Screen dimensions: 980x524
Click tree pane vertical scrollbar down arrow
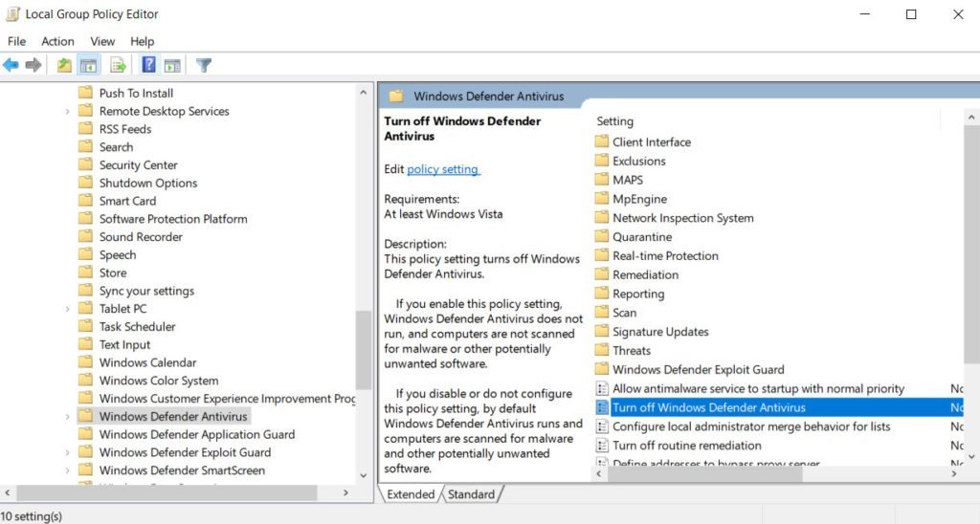(x=364, y=476)
